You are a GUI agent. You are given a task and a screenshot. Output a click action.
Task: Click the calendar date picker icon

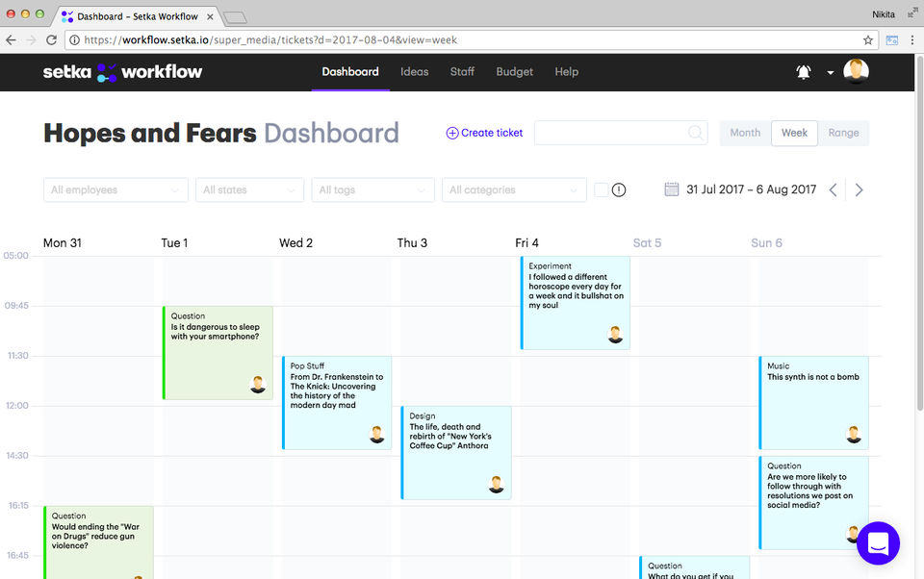[672, 189]
